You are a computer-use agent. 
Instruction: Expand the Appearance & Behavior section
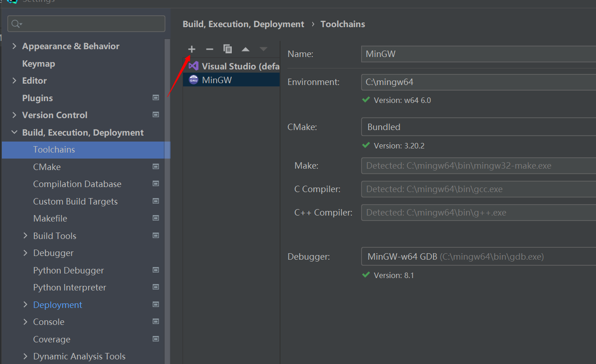(14, 46)
